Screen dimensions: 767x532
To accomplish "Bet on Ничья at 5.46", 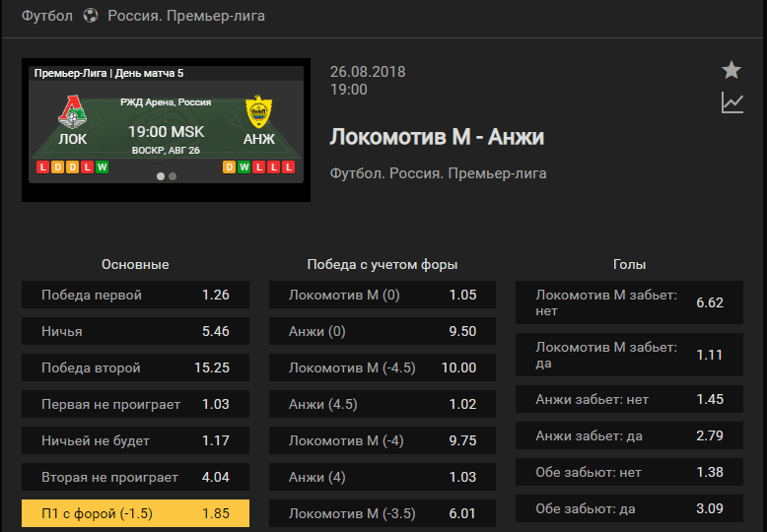I will pyautogui.click(x=135, y=331).
